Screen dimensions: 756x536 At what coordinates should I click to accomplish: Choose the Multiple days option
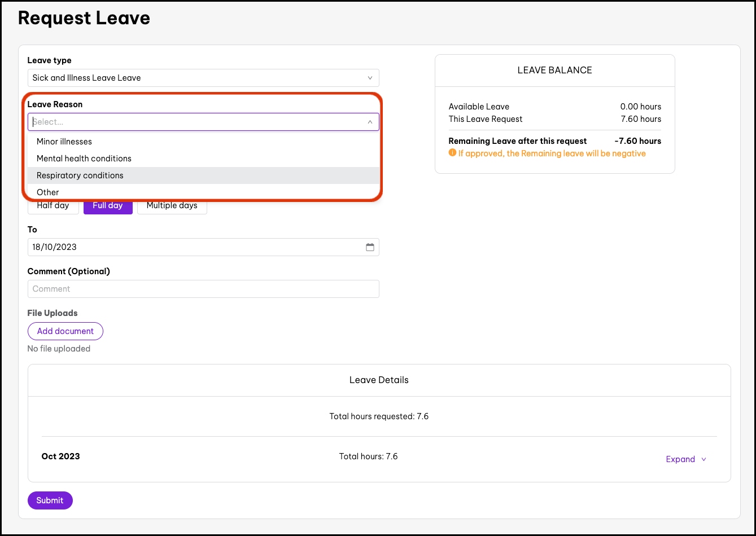172,206
